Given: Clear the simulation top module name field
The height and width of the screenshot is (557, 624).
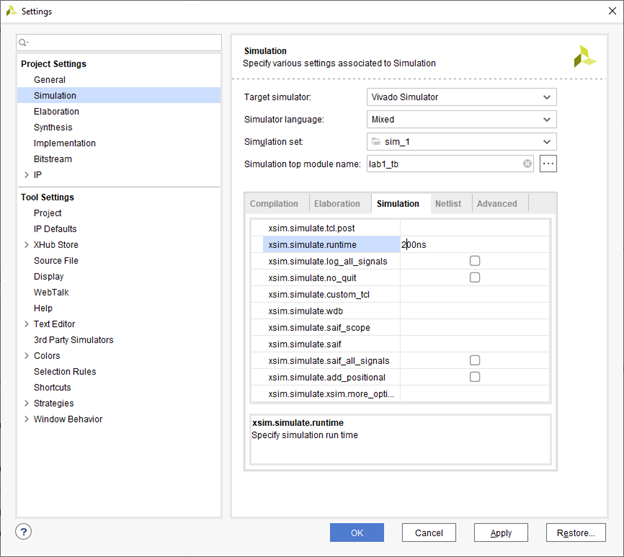Looking at the screenshot, I should click(x=527, y=164).
